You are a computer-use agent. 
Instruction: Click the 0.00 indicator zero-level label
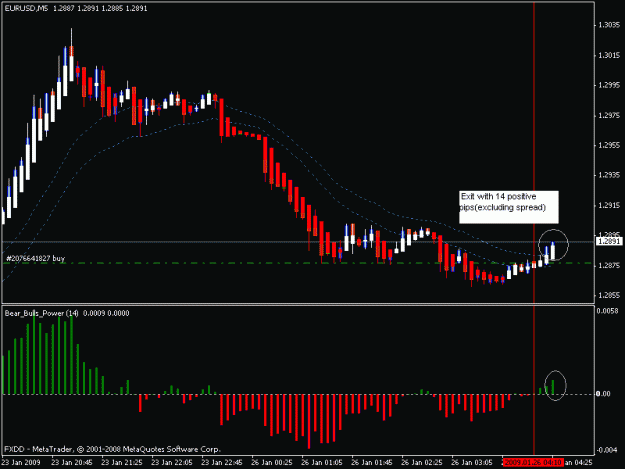603,394
